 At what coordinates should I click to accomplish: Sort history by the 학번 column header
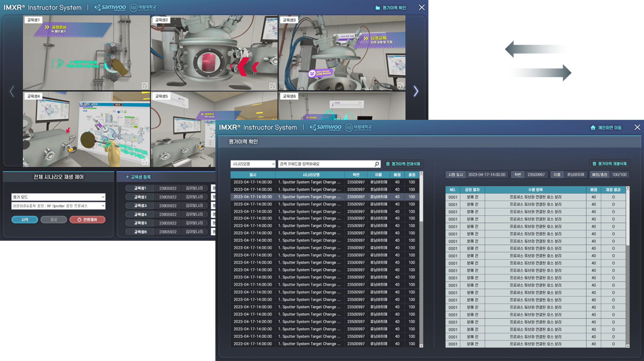click(x=356, y=175)
